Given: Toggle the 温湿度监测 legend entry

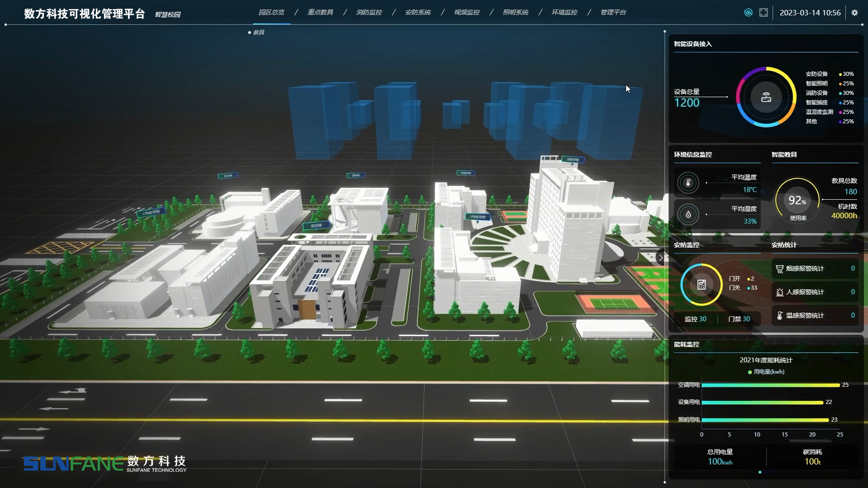Looking at the screenshot, I should (830, 112).
